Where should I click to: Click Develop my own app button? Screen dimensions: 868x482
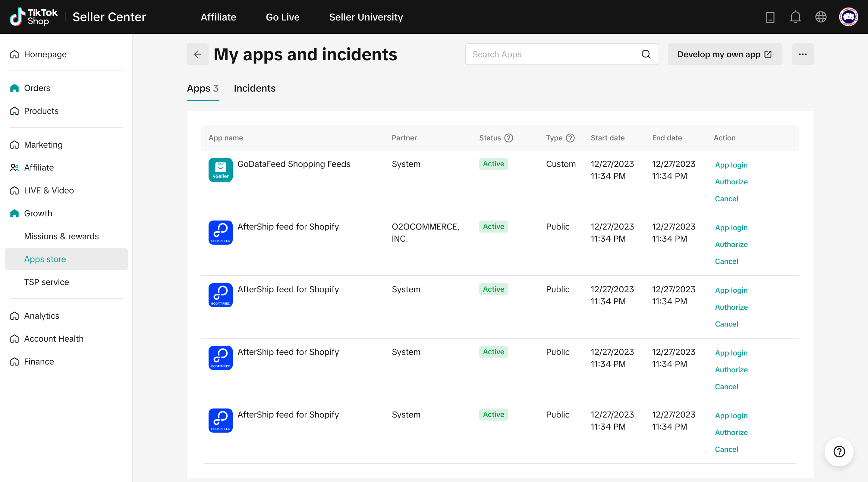pyautogui.click(x=725, y=54)
